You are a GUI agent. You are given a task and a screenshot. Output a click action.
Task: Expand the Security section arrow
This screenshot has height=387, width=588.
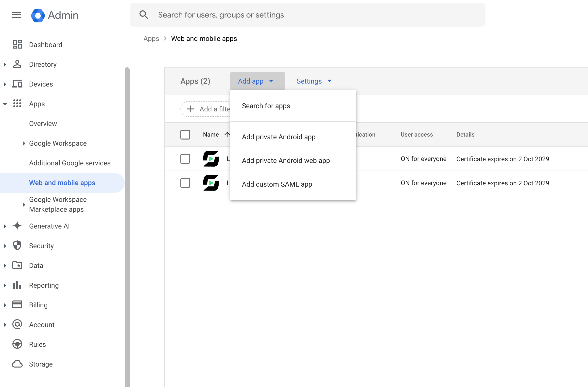pyautogui.click(x=5, y=246)
